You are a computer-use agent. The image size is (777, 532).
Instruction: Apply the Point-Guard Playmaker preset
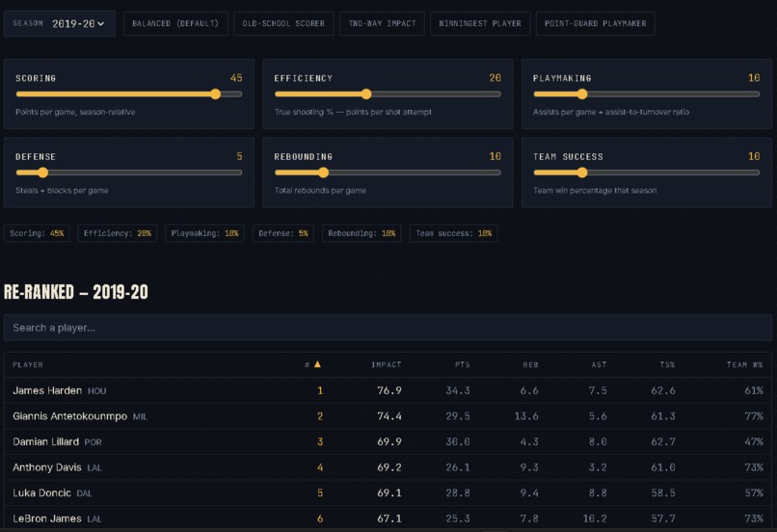pyautogui.click(x=595, y=23)
